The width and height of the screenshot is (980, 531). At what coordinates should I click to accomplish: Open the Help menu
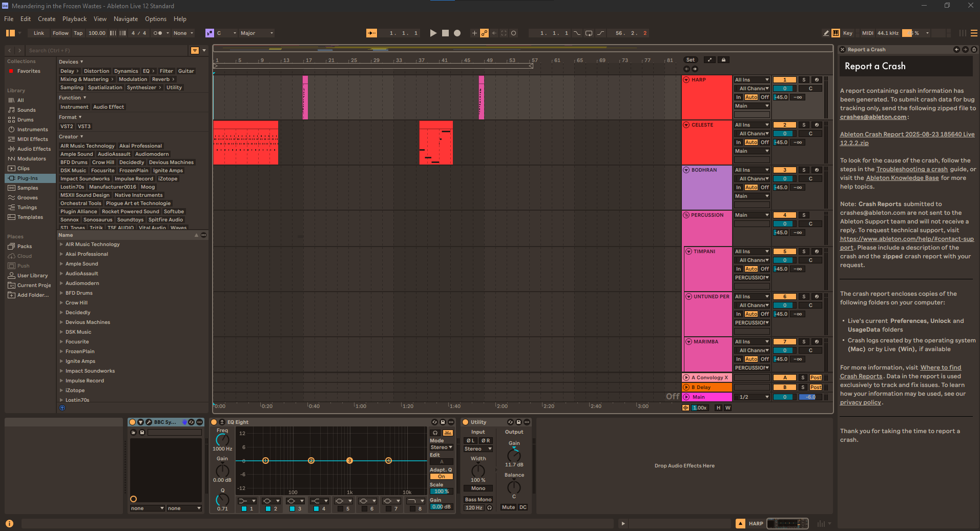pyautogui.click(x=180, y=19)
